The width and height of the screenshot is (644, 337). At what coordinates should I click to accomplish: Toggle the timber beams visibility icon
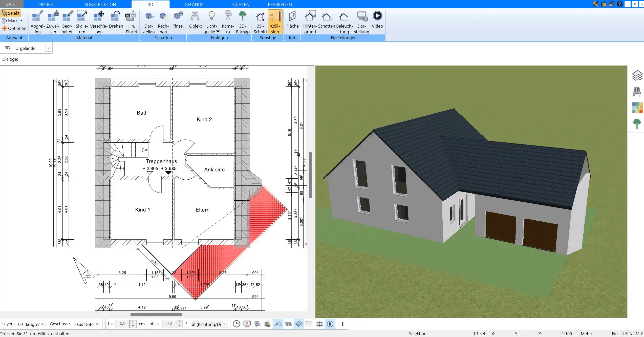(x=288, y=324)
